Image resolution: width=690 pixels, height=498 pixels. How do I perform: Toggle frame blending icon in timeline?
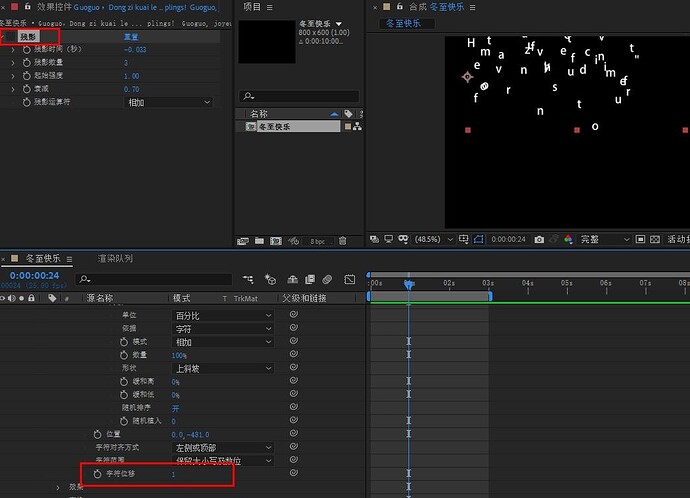coord(310,279)
